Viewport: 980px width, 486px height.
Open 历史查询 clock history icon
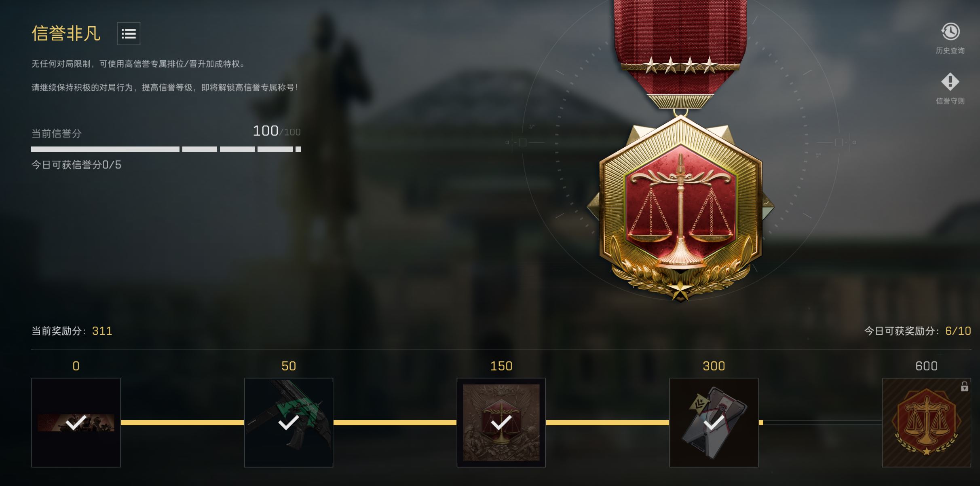coord(950,32)
